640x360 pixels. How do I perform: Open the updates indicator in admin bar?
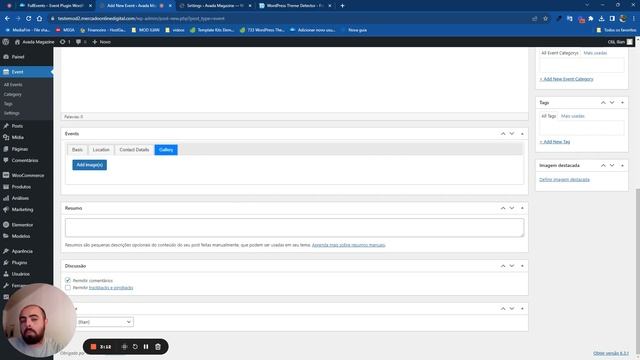coord(65,42)
